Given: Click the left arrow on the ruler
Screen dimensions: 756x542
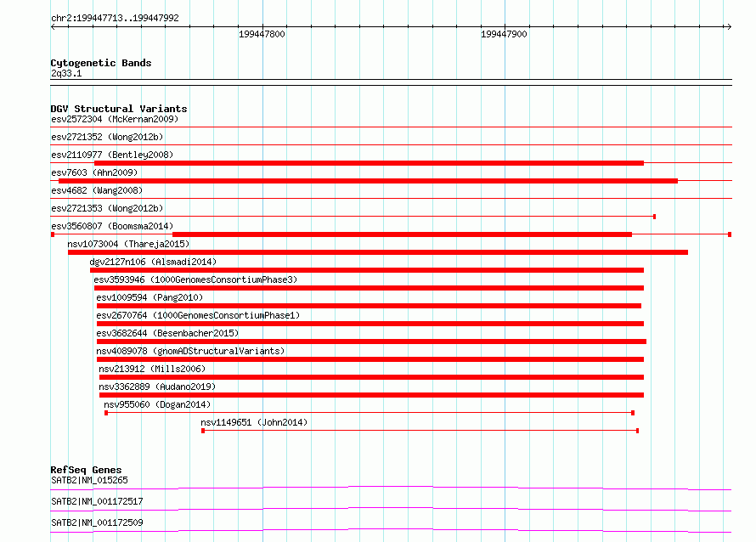Looking at the screenshot, I should tap(53, 26).
